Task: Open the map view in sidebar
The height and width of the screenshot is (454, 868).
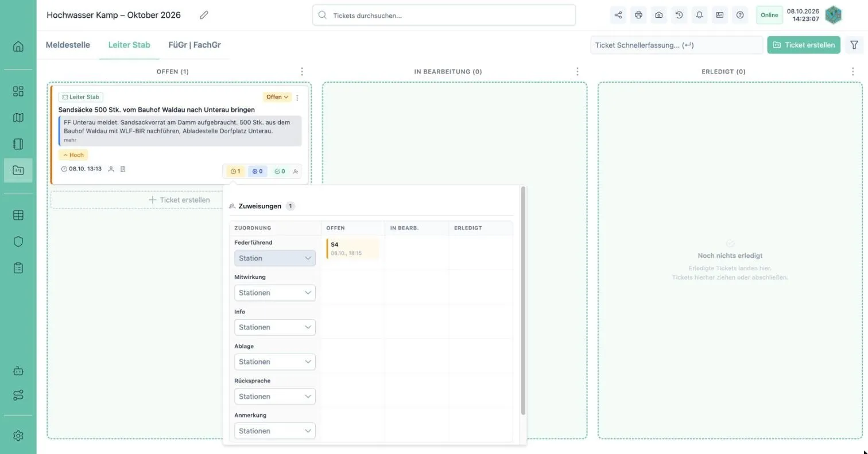Action: [x=18, y=118]
